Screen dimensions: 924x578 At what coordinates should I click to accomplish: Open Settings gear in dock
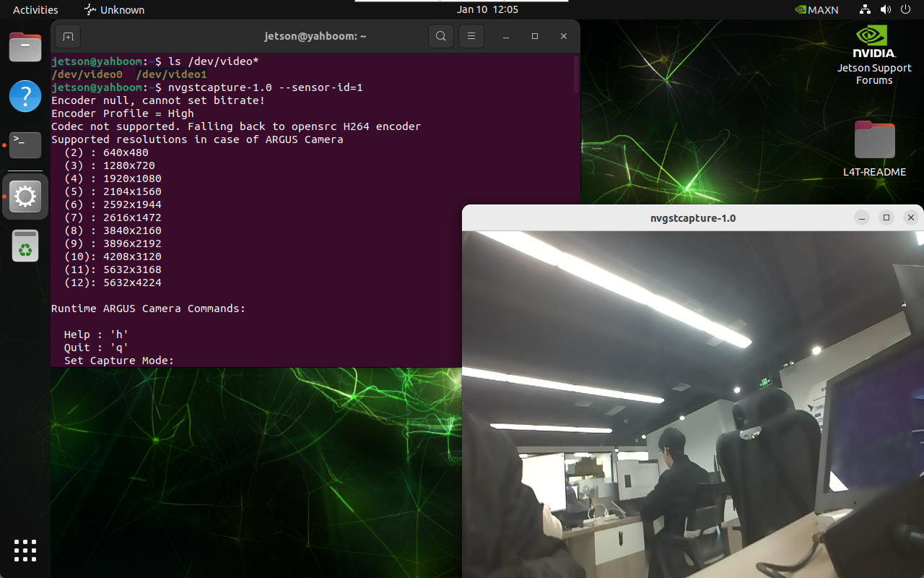pyautogui.click(x=25, y=197)
